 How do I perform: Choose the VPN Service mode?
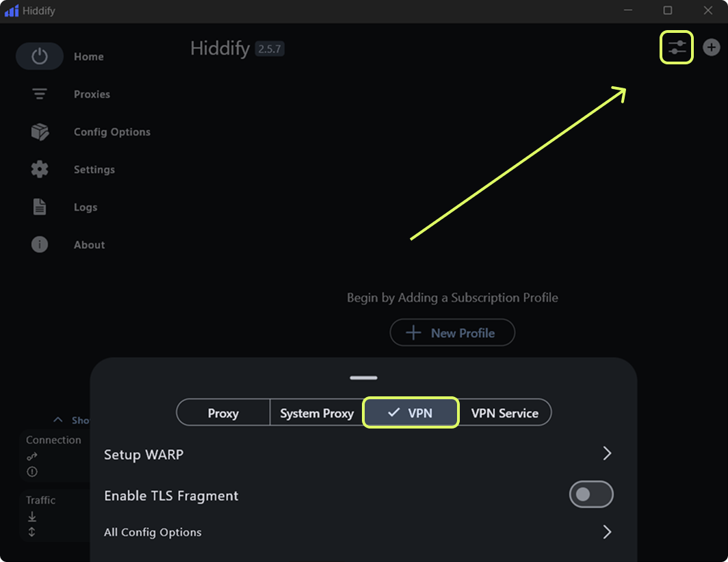(x=505, y=413)
